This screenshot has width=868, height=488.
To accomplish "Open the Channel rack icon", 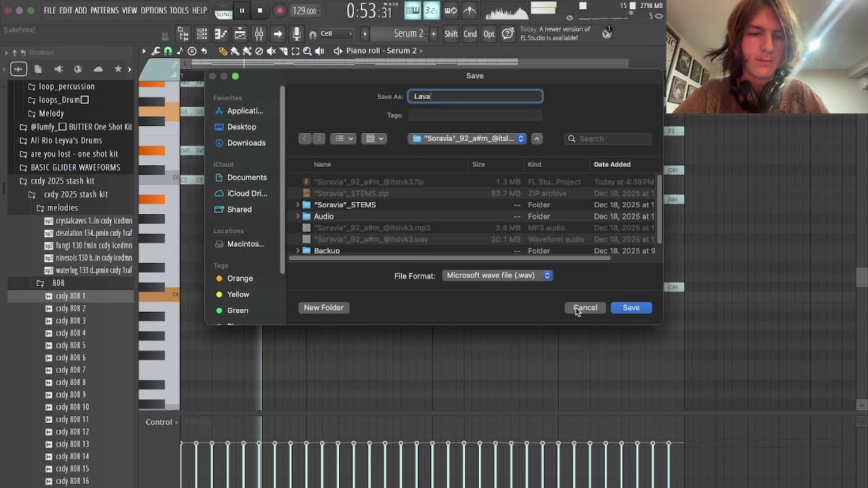I will (x=202, y=34).
